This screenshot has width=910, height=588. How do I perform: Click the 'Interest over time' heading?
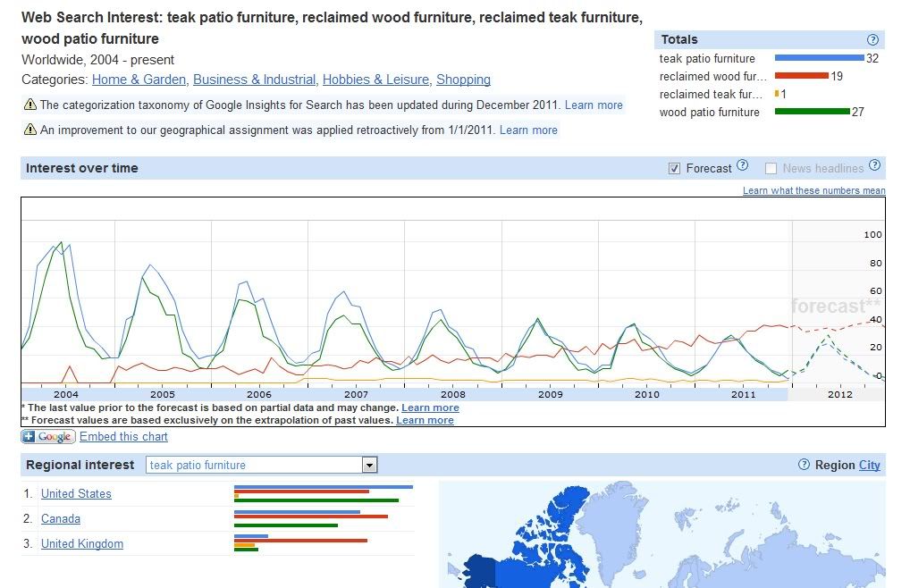[x=82, y=168]
